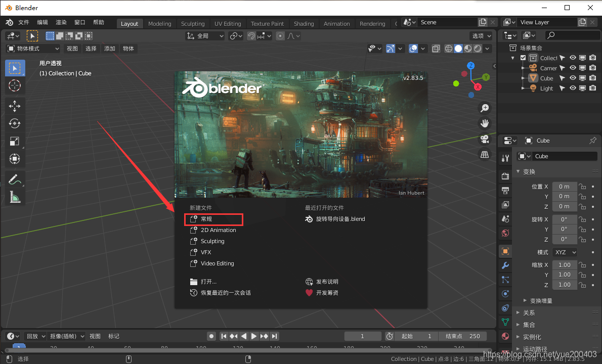Screen dimensions: 602x364
Task: Open the Physics properties tab
Action: coord(505,294)
